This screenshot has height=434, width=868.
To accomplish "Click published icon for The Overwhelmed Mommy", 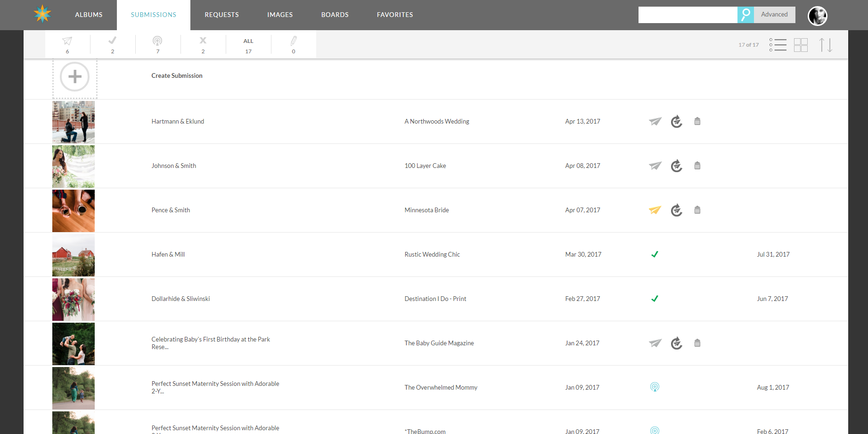I will (655, 387).
